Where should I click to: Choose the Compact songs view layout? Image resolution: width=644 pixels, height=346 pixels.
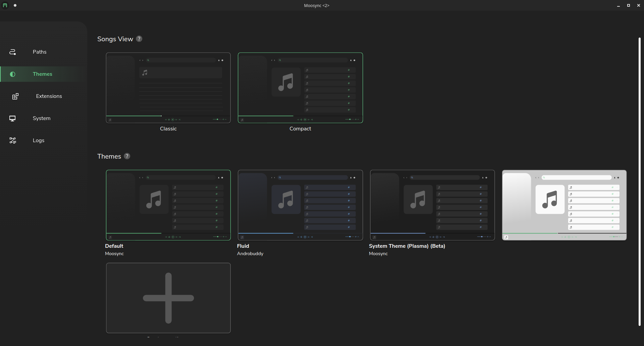pyautogui.click(x=300, y=88)
